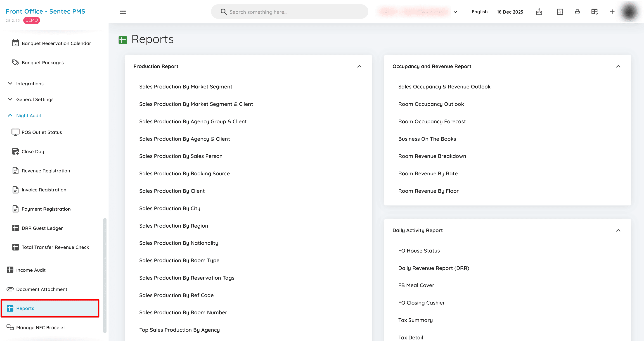This screenshot has height=341, width=644.
Task: Select Reports in the sidebar
Action: [x=50, y=308]
